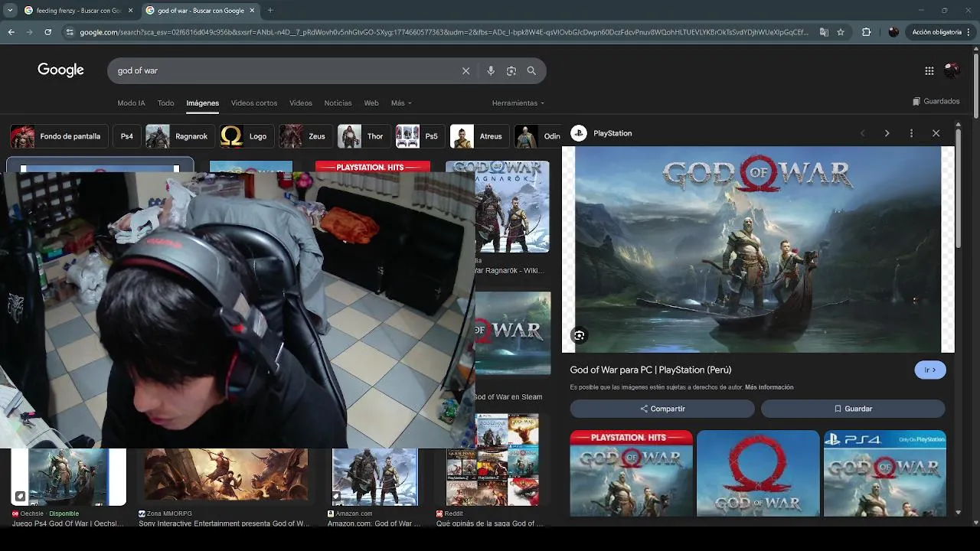Clear the search box with the X icon
Image resolution: width=980 pixels, height=551 pixels.
tap(465, 70)
